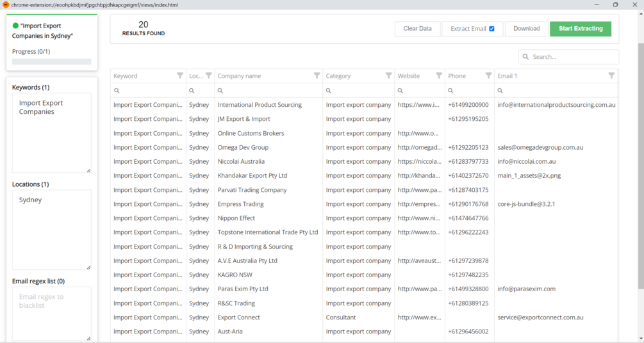Click the Keyword column filter icon
This screenshot has width=644, height=343.
tap(179, 76)
